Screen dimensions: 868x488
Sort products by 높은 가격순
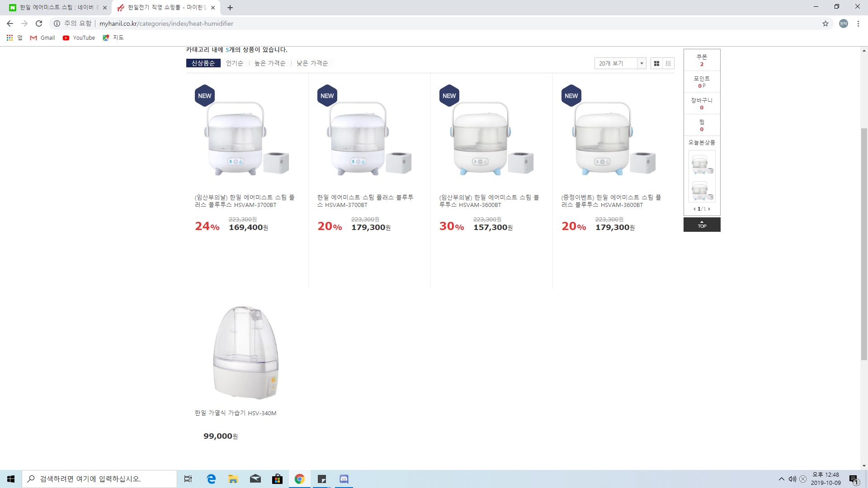(x=270, y=63)
